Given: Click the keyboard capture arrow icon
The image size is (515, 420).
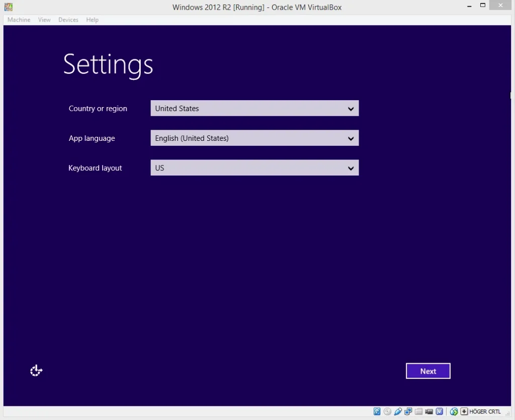Looking at the screenshot, I should (464, 411).
